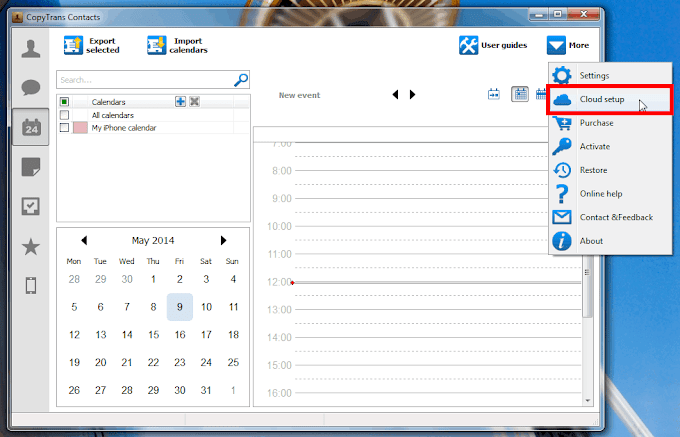Choose Online help from More menu
This screenshot has width=680, height=437.
pos(610,194)
